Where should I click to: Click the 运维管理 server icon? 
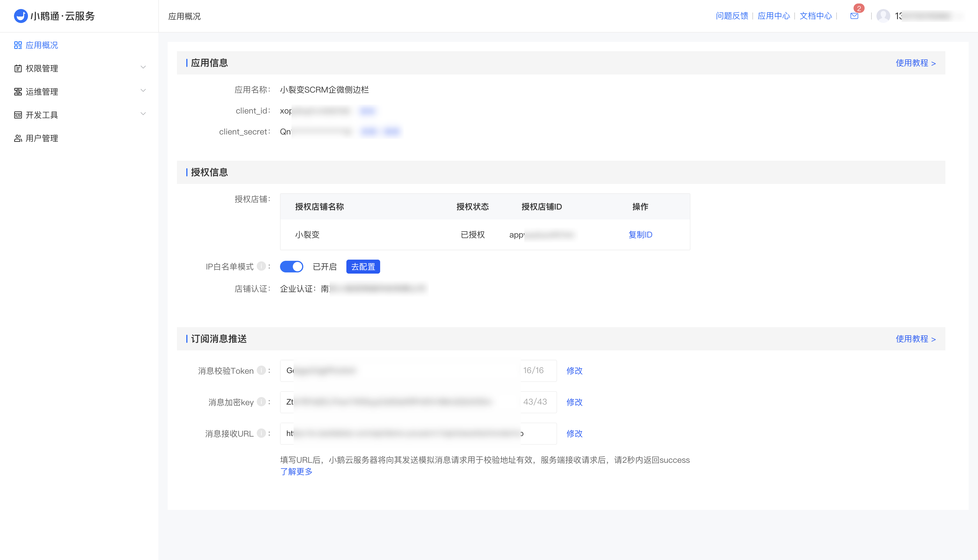[x=18, y=91]
